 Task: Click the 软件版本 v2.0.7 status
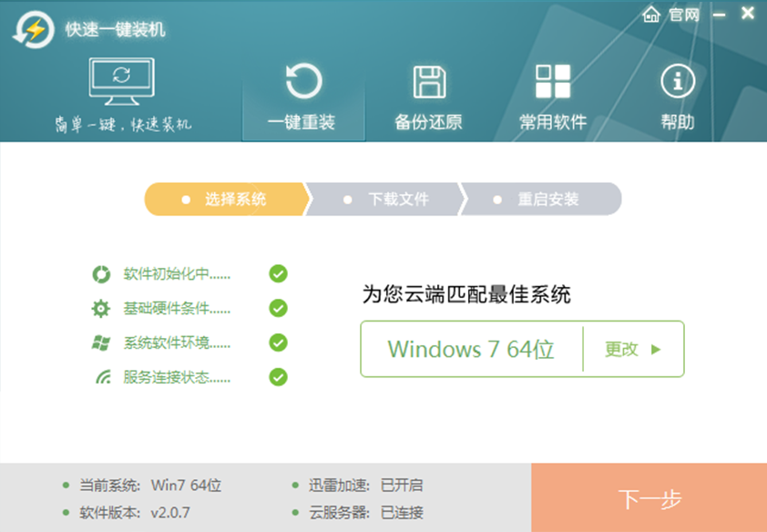127,513
